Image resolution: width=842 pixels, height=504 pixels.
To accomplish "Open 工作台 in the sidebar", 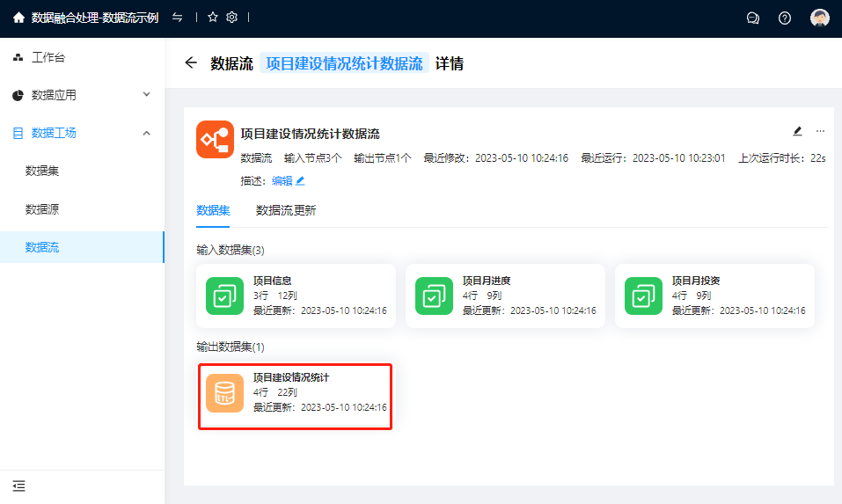I will [x=48, y=57].
